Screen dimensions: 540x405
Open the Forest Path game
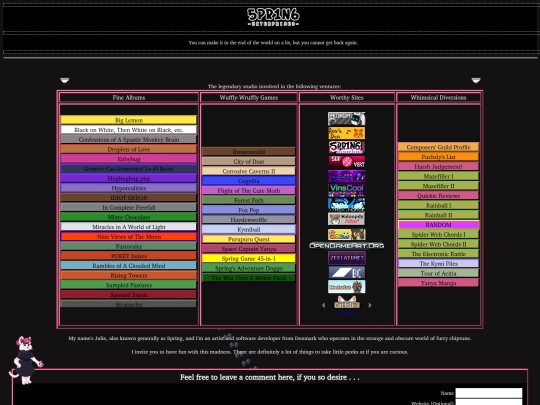coord(249,200)
